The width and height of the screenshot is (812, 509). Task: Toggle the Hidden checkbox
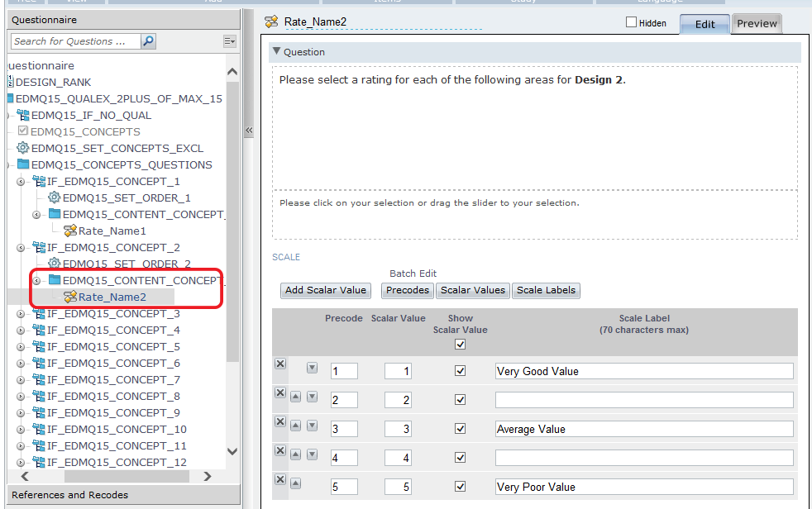pyautogui.click(x=631, y=21)
